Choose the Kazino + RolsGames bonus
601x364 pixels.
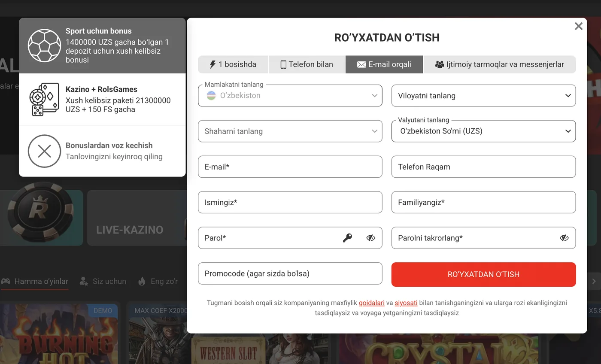tap(102, 99)
